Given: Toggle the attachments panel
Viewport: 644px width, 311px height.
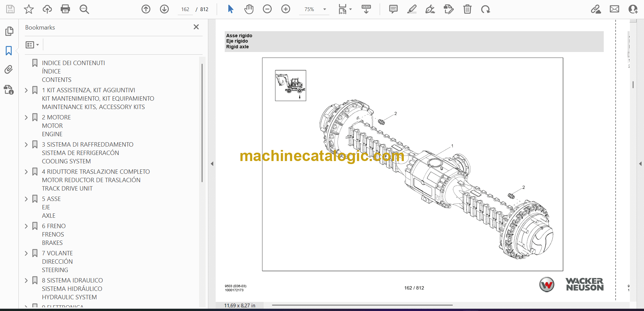Looking at the screenshot, I should (x=9, y=70).
